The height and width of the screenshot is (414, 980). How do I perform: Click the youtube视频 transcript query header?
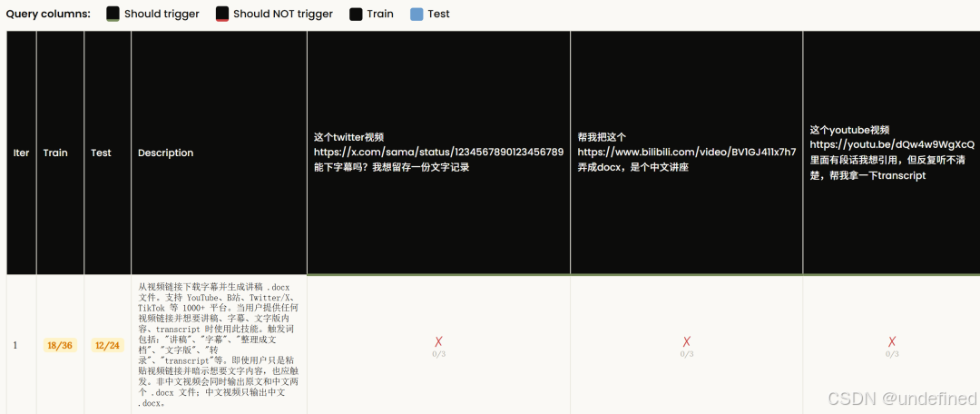coord(891,153)
